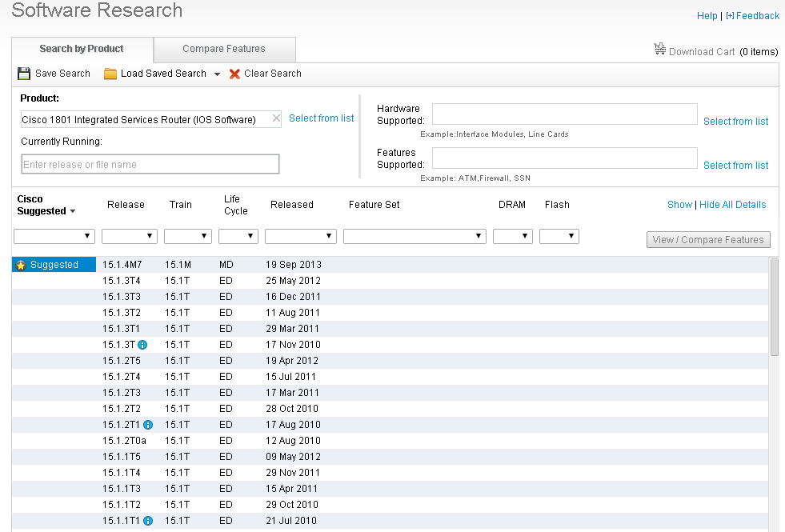Select release 15.1.2T4
This screenshot has height=532, width=785.
[390, 377]
